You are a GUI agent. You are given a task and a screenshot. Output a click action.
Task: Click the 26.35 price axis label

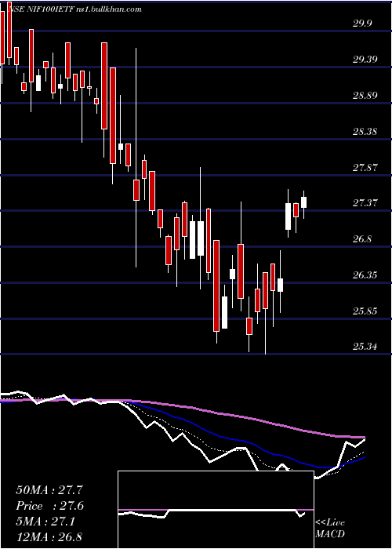tap(365, 274)
